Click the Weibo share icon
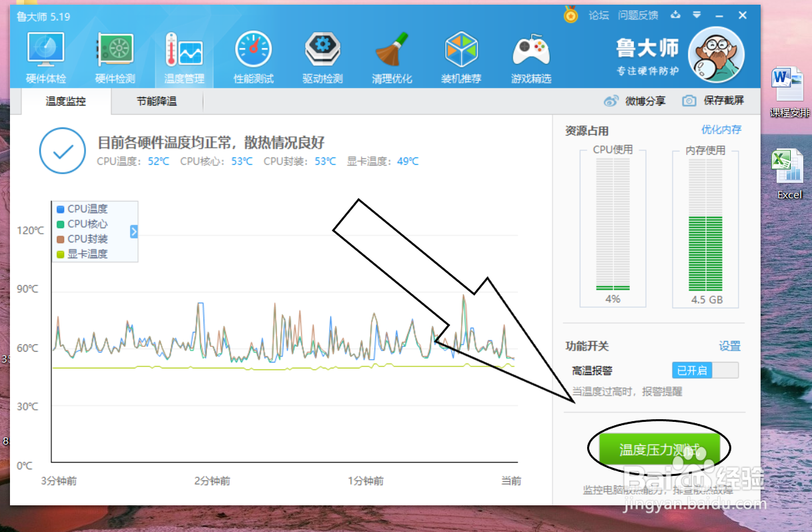This screenshot has height=532, width=812. [x=611, y=101]
